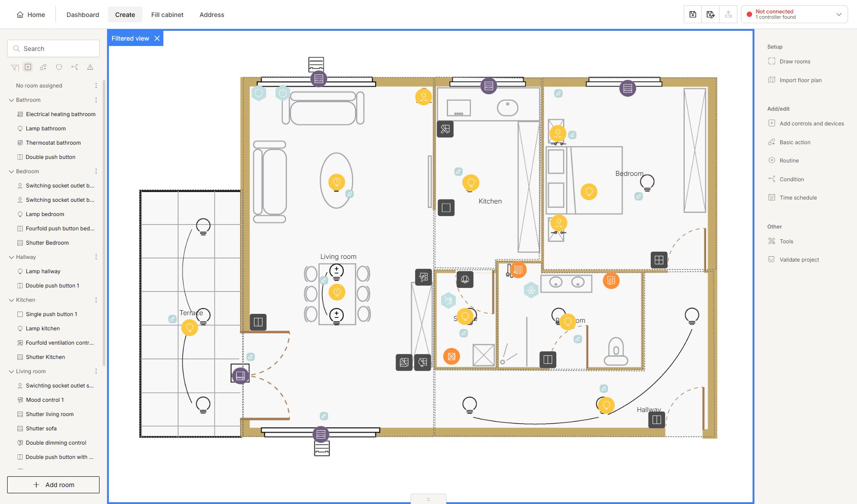Screen dimensions: 857x504
Task: Select the condition filter icon in sidebar
Action: point(75,67)
